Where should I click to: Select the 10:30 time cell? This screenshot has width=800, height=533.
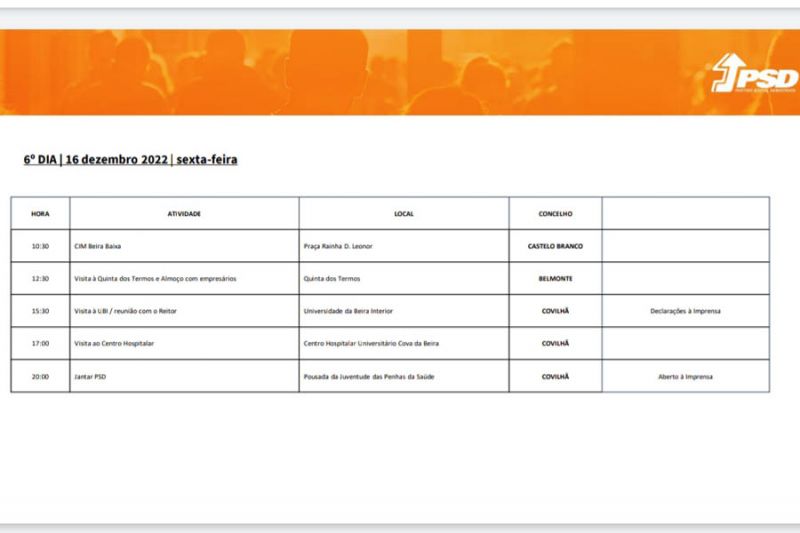40,246
